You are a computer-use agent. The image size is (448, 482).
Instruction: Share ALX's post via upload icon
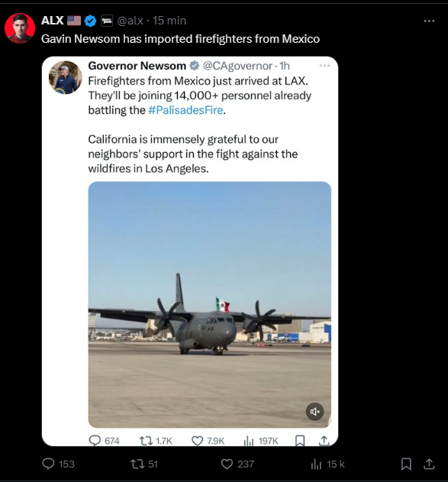[x=429, y=464]
